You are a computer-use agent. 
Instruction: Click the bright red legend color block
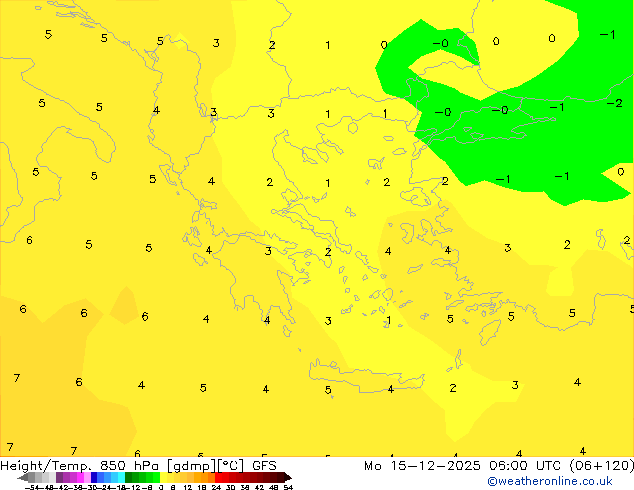(x=219, y=477)
